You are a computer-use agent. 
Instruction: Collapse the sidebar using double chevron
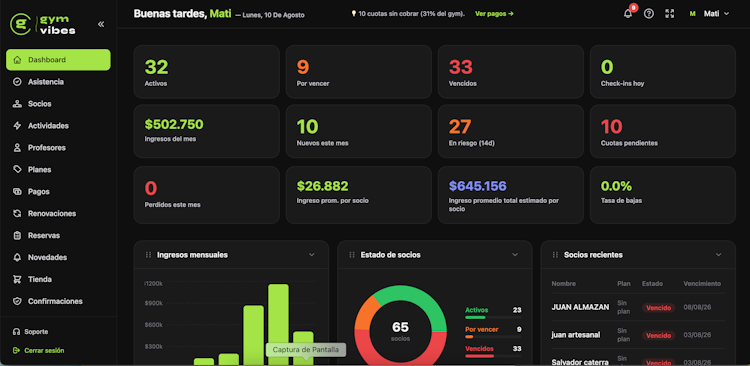101,24
